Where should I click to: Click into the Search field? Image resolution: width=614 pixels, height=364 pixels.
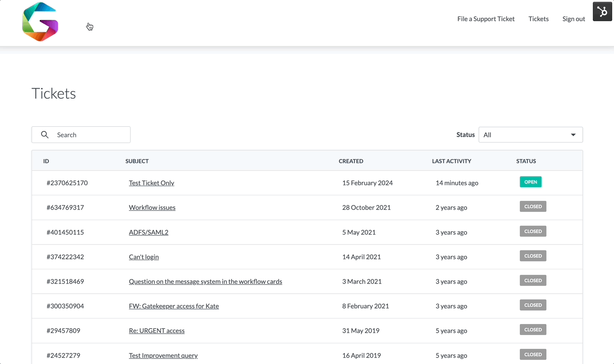[87, 134]
